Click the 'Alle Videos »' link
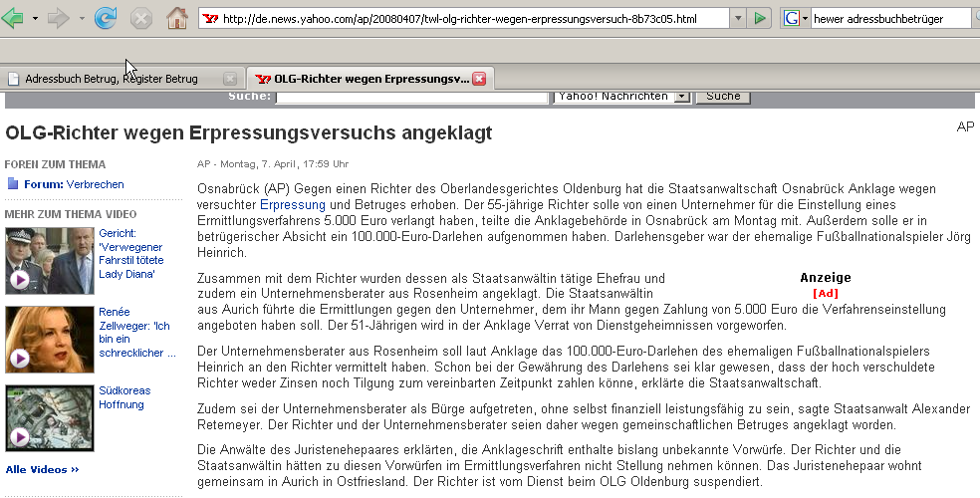The image size is (980, 498). click(43, 469)
